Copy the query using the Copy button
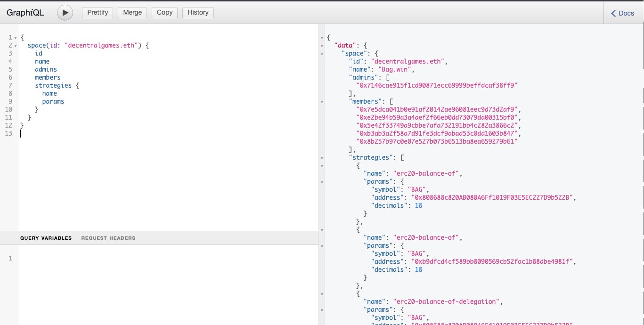Image resolution: width=644 pixels, height=325 pixels. pos(164,13)
